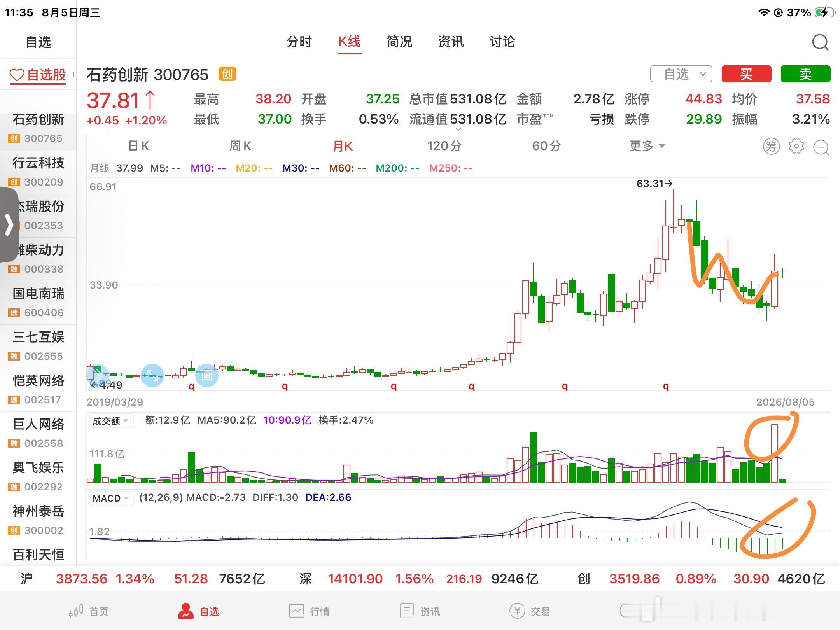The image size is (840, 630).
Task: Open 自选 in bottom navigation
Action: pyautogui.click(x=199, y=611)
